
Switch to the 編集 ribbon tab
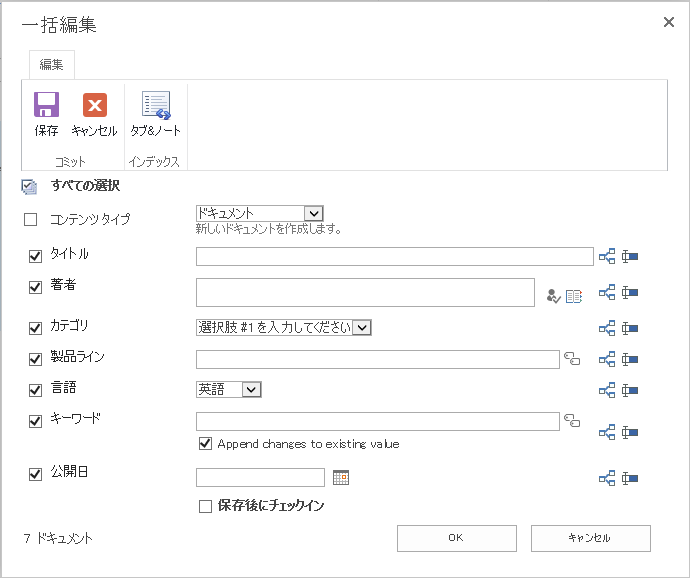pyautogui.click(x=51, y=65)
